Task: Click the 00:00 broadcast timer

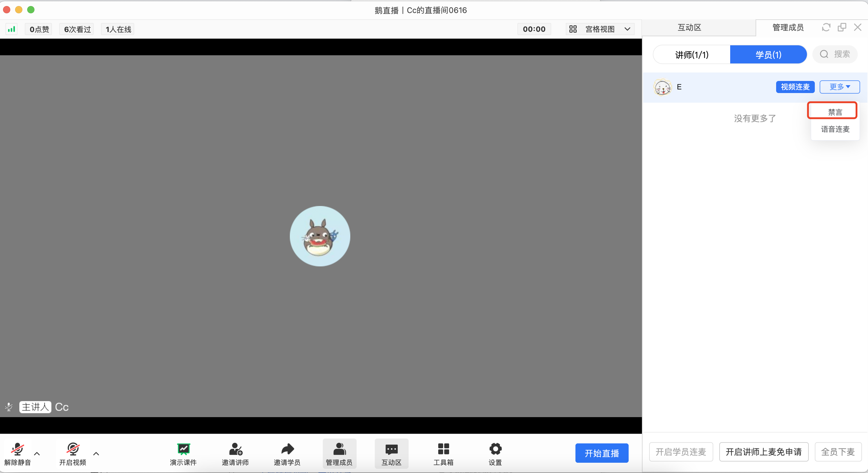Action: tap(534, 29)
